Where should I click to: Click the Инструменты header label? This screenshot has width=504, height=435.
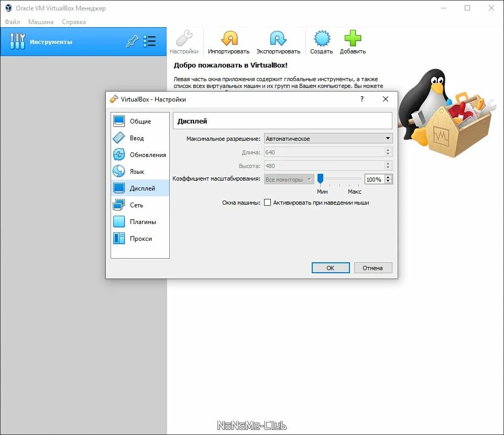click(x=51, y=42)
